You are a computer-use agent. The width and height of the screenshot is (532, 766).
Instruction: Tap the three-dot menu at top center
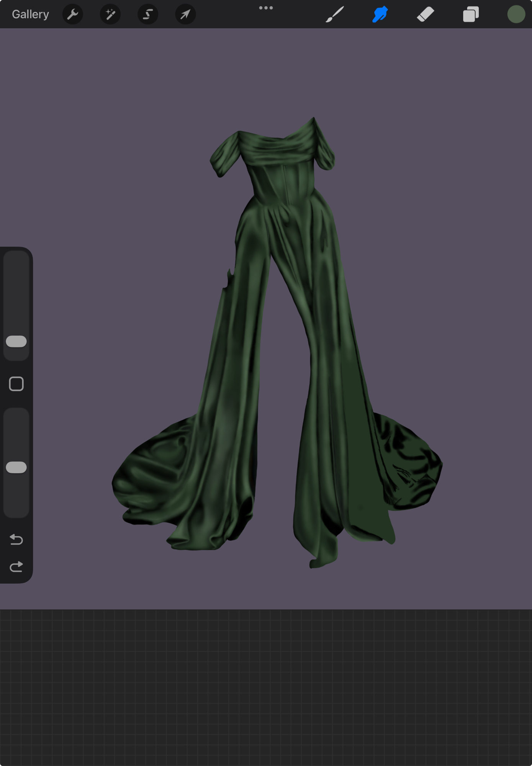tap(266, 8)
